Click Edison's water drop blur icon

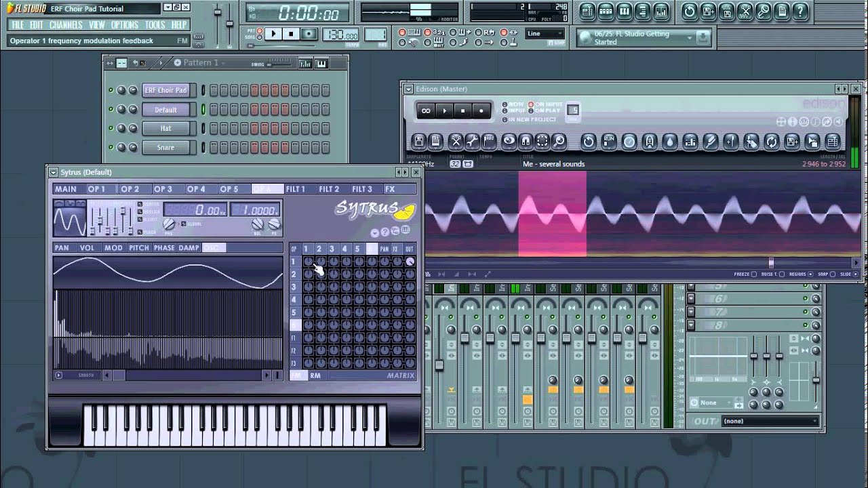(x=670, y=141)
